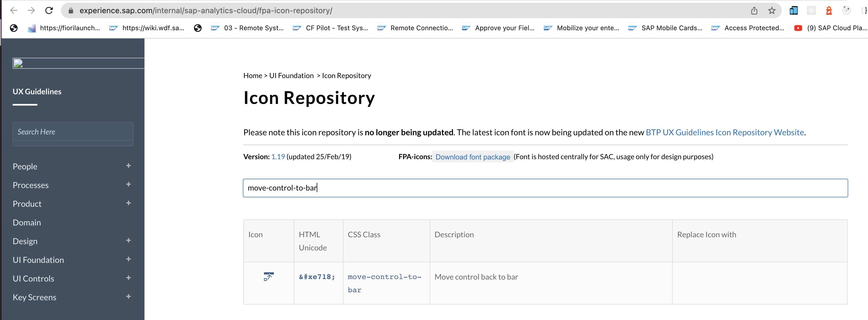Open the BTP UX Guidelines Icon Repository Website link
Screen dimensions: 868x320
click(724, 132)
